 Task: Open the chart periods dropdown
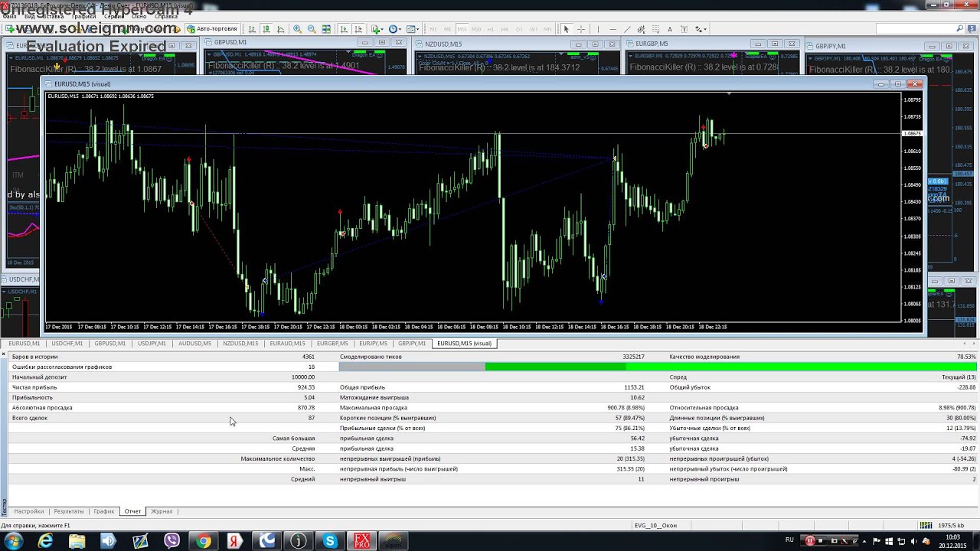394,29
